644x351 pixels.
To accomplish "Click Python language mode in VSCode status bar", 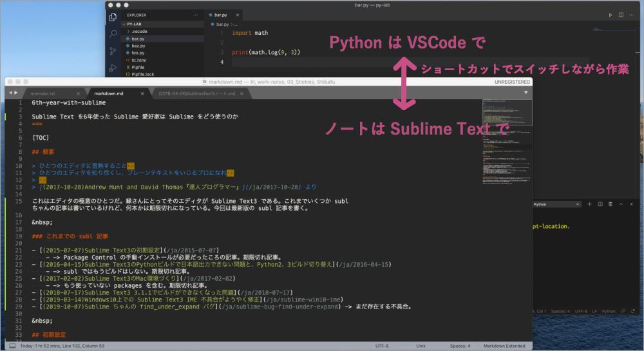I will 609,311.
